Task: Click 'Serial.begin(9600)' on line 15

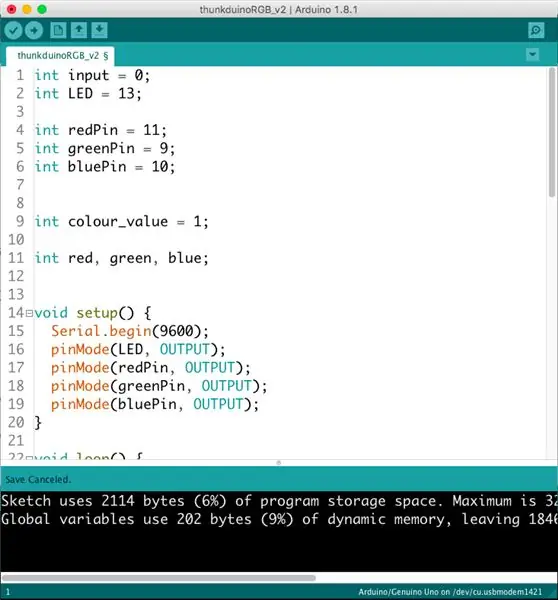Action: [127, 331]
